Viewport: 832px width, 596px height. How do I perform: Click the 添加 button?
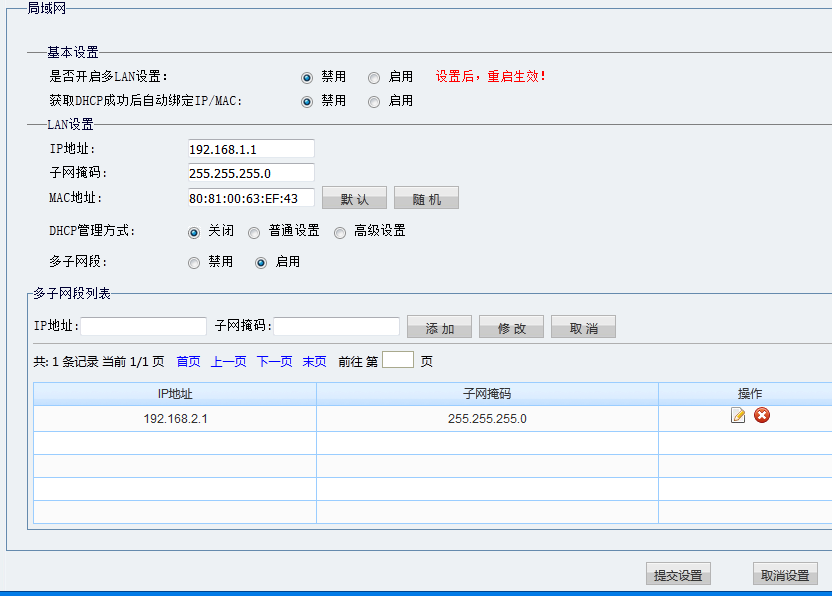(439, 327)
